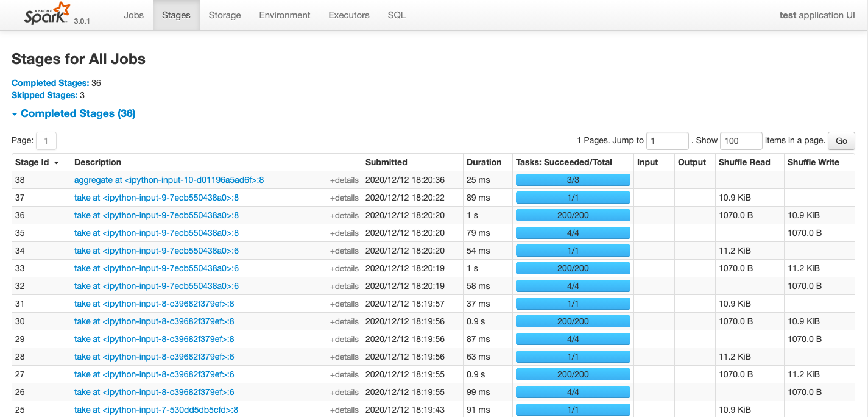Viewport: 868px width, 417px height.
Task: Open stage 35 description link
Action: (x=157, y=233)
